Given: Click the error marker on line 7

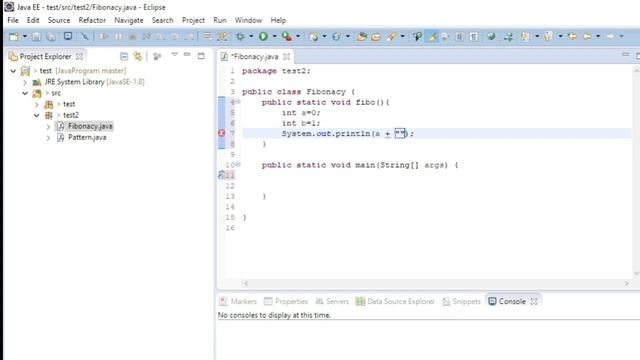Looking at the screenshot, I should pos(222,133).
